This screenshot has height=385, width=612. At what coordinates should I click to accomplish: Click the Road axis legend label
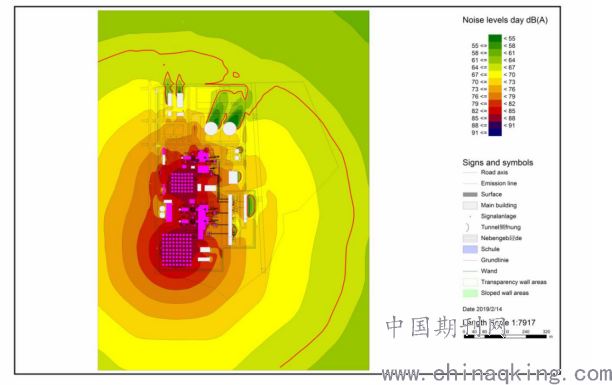point(494,172)
